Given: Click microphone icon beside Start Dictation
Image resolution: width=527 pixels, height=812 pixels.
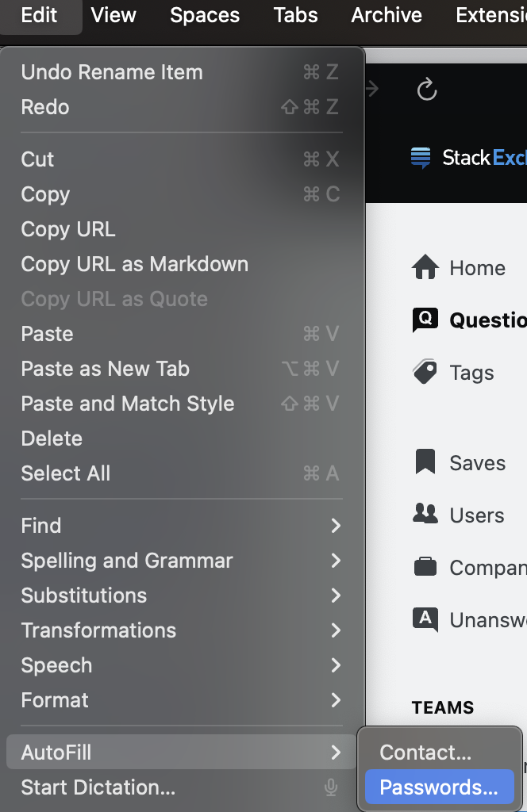Looking at the screenshot, I should (x=331, y=787).
